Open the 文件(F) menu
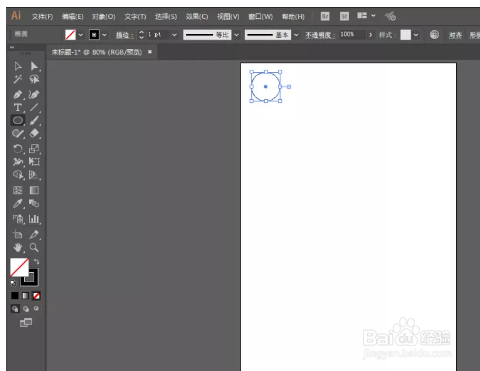Image resolution: width=480 pixels, height=371 pixels. pyautogui.click(x=42, y=16)
